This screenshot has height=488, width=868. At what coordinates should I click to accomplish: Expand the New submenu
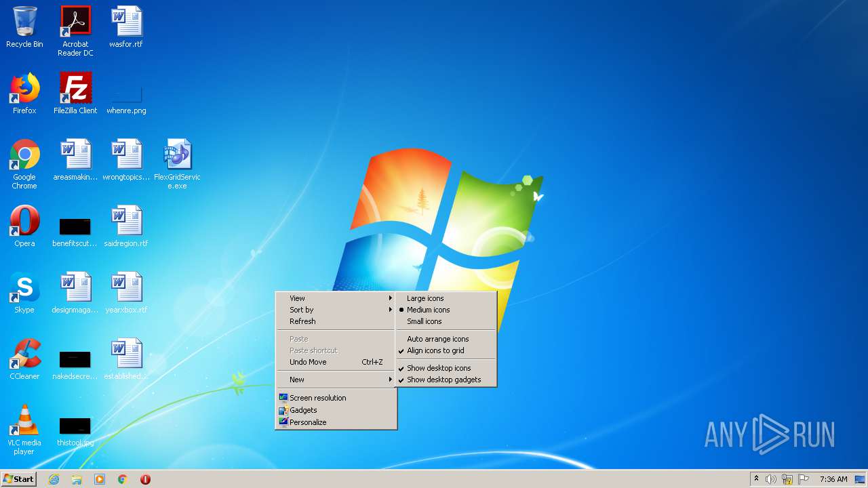336,380
